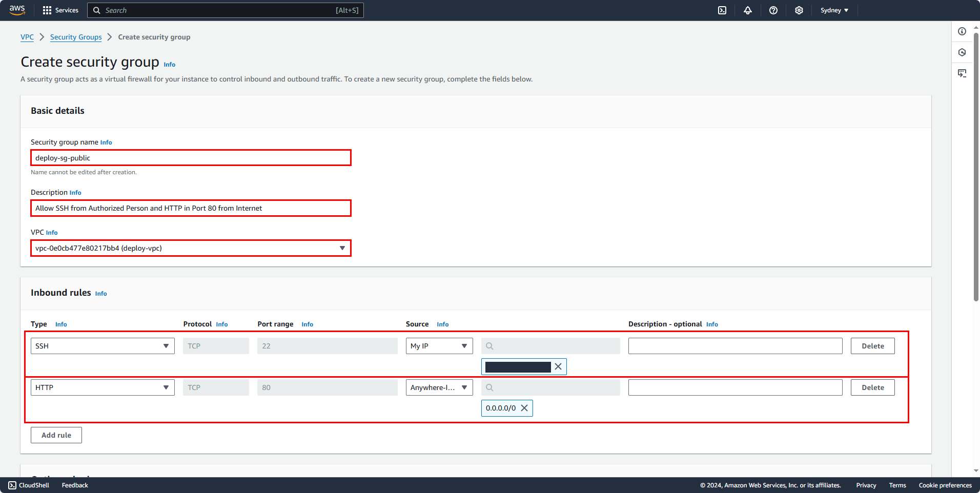The width and height of the screenshot is (980, 493).
Task: Open Info link for Inbound rules
Action: click(101, 294)
